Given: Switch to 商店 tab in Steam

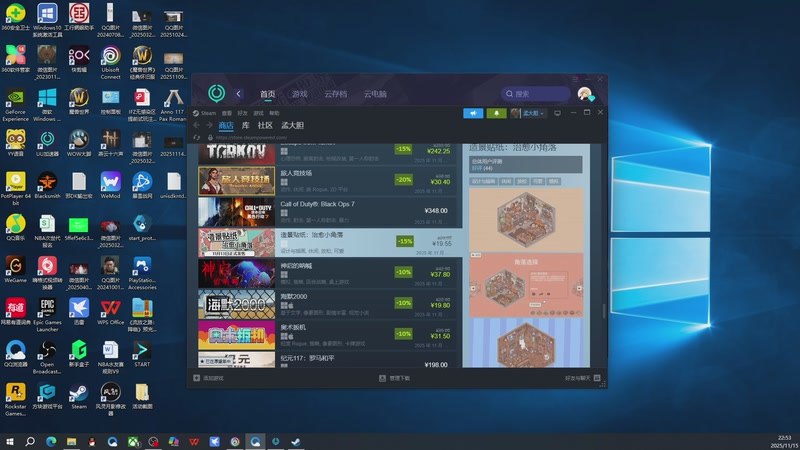Looking at the screenshot, I should pyautogui.click(x=226, y=126).
